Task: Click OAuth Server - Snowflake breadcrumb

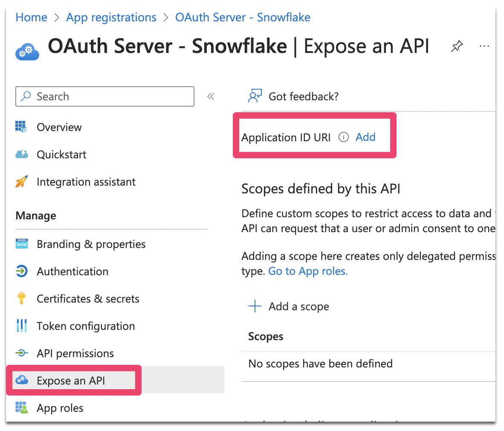Action: 243,17
